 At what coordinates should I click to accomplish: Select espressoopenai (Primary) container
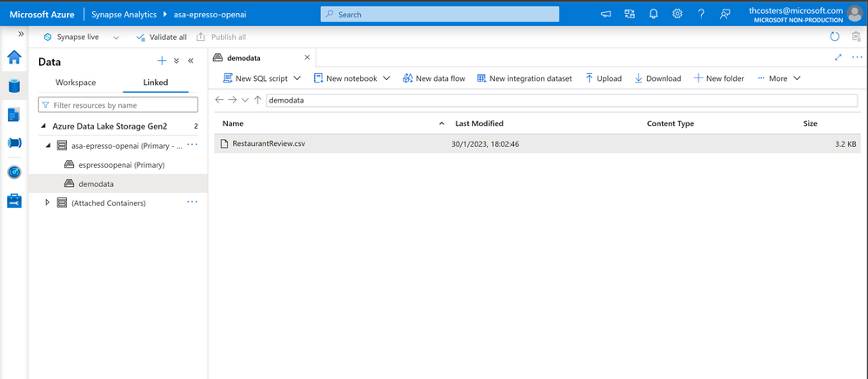tap(121, 165)
